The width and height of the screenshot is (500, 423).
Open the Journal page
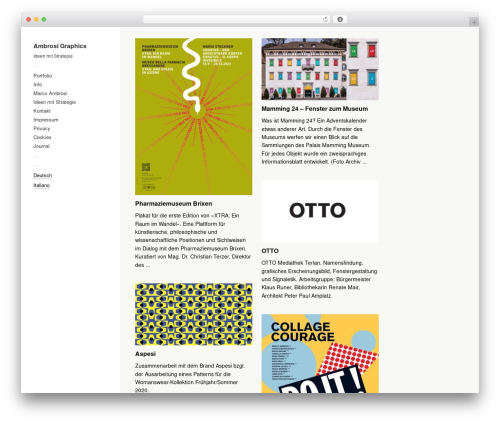42,146
